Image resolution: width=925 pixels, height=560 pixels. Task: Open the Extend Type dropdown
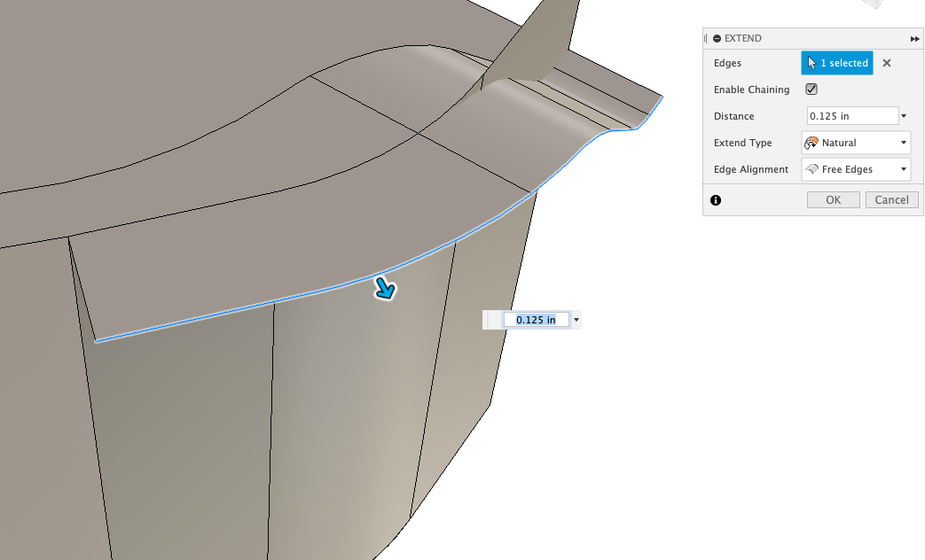[904, 142]
